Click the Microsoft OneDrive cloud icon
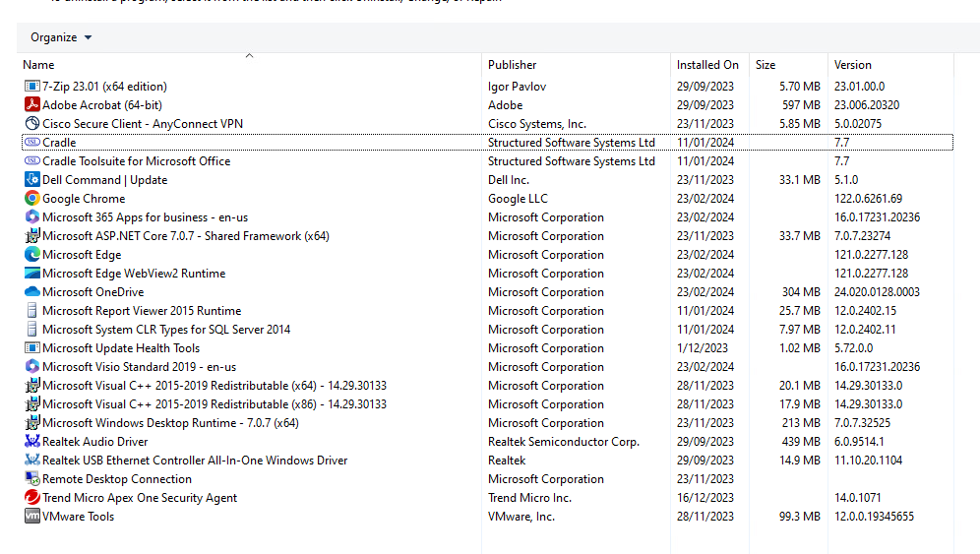This screenshot has height=554, width=980. coord(31,292)
